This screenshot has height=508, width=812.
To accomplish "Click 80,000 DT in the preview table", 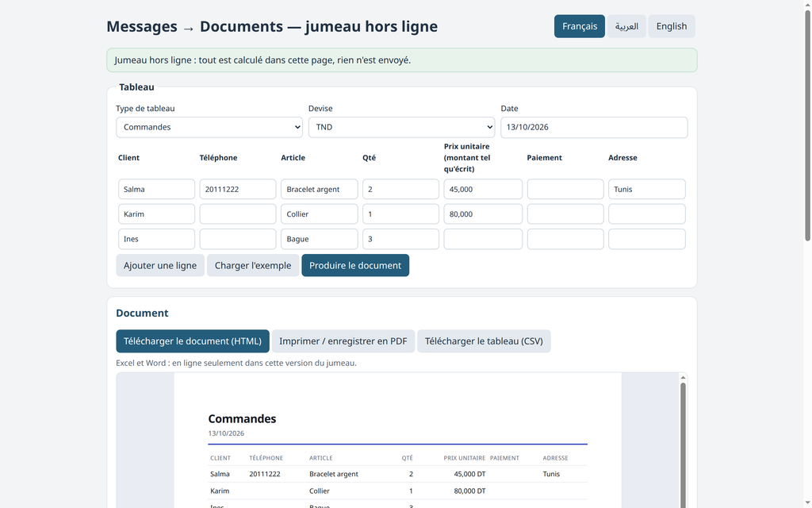I will 469,491.
